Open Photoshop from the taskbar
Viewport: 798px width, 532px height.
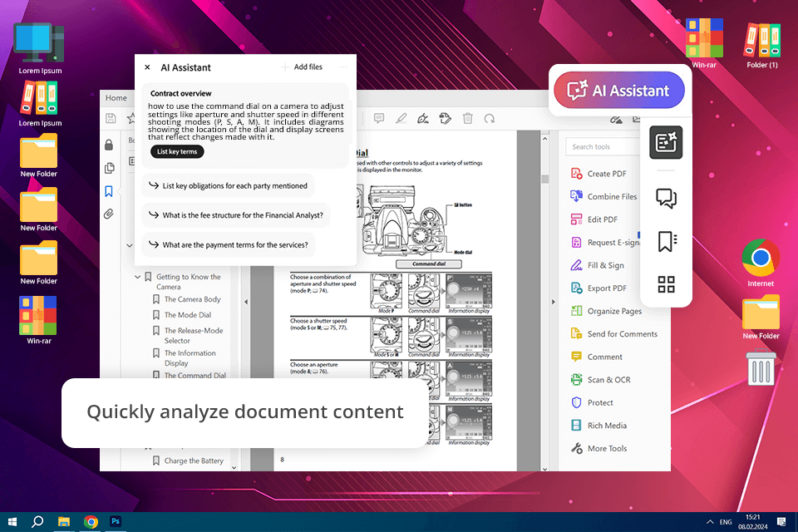(x=116, y=521)
